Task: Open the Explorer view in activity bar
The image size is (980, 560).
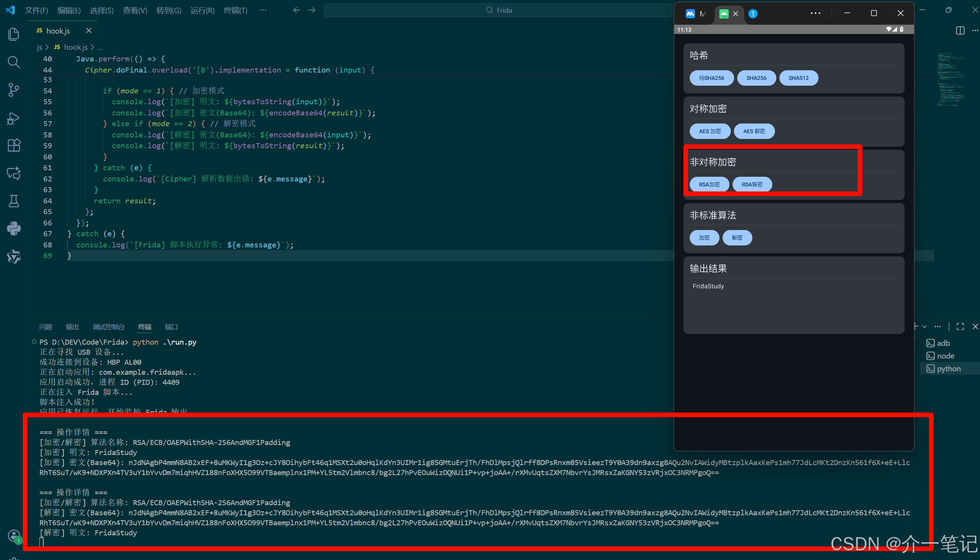Action: [x=14, y=34]
